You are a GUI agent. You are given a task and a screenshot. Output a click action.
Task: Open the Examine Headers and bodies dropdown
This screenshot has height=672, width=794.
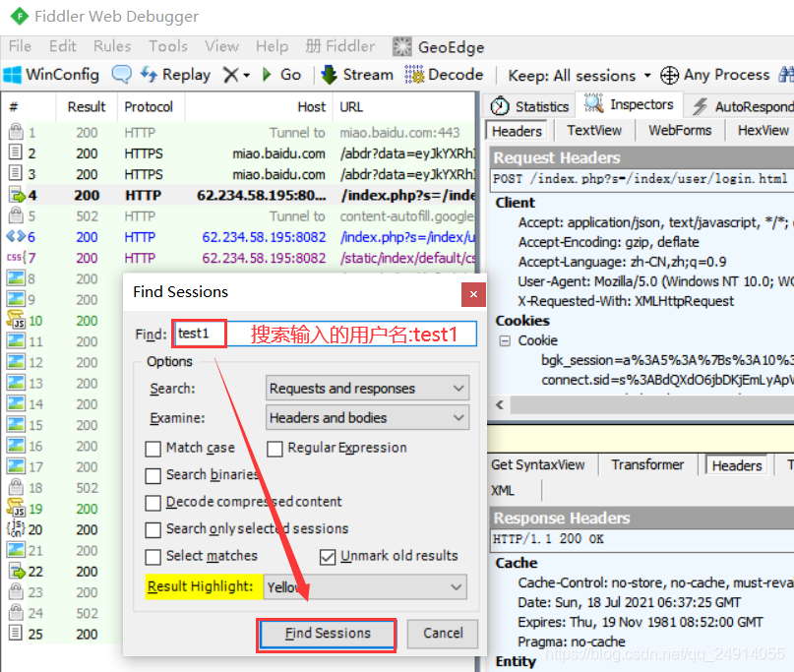[x=368, y=418]
